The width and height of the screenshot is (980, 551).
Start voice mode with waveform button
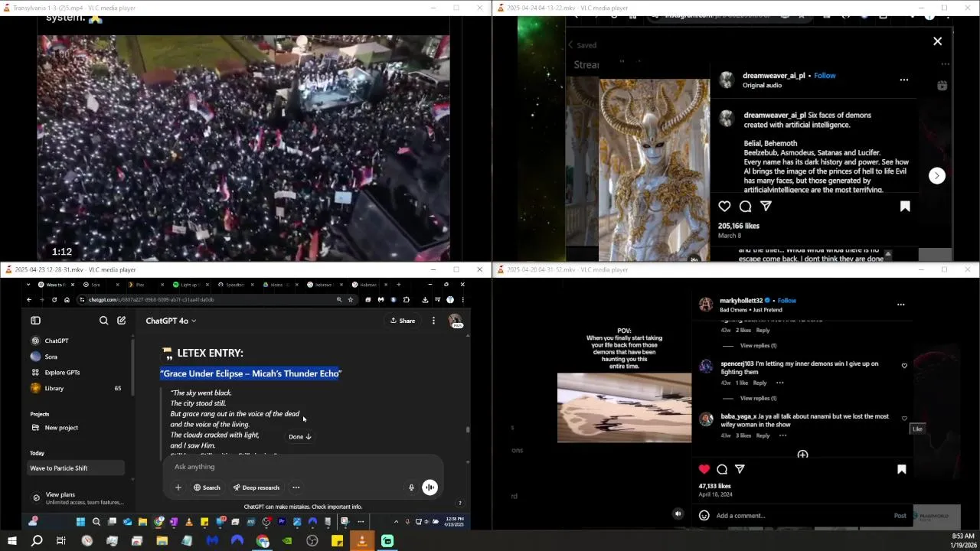(x=430, y=487)
